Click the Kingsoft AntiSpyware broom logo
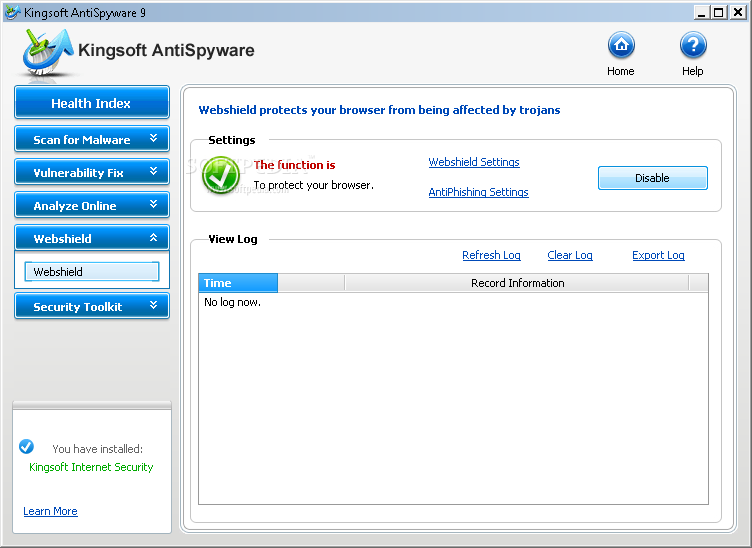The width and height of the screenshot is (752, 548). coord(47,52)
